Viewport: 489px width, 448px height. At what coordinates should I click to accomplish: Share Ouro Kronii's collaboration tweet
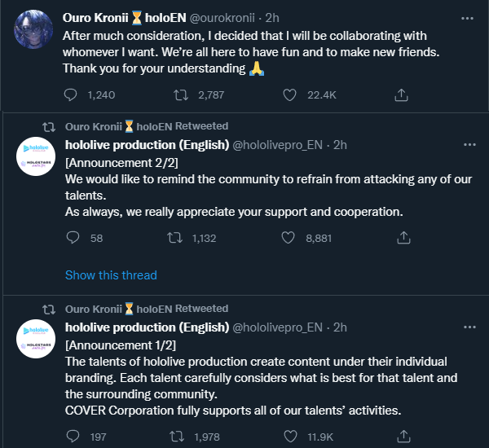[401, 95]
